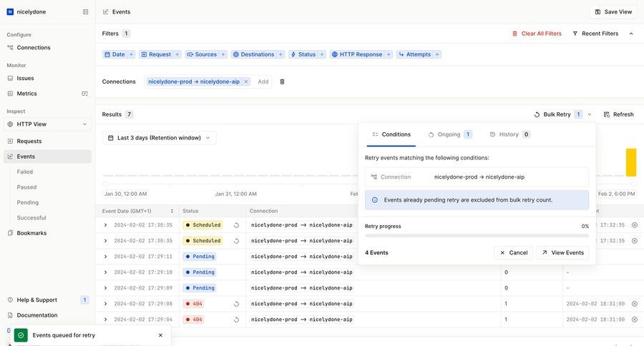The height and width of the screenshot is (346, 644).
Task: Dismiss the 'Events queued for retry' toast
Action: pos(160,335)
